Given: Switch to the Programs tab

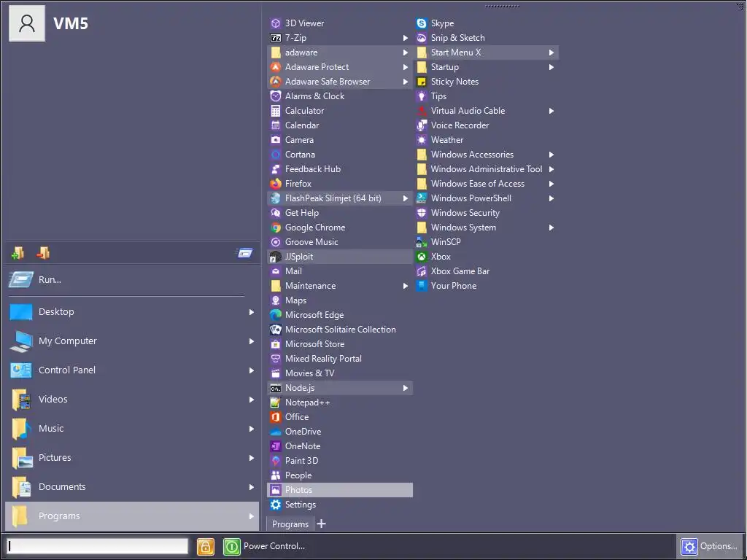Looking at the screenshot, I should pos(290,524).
